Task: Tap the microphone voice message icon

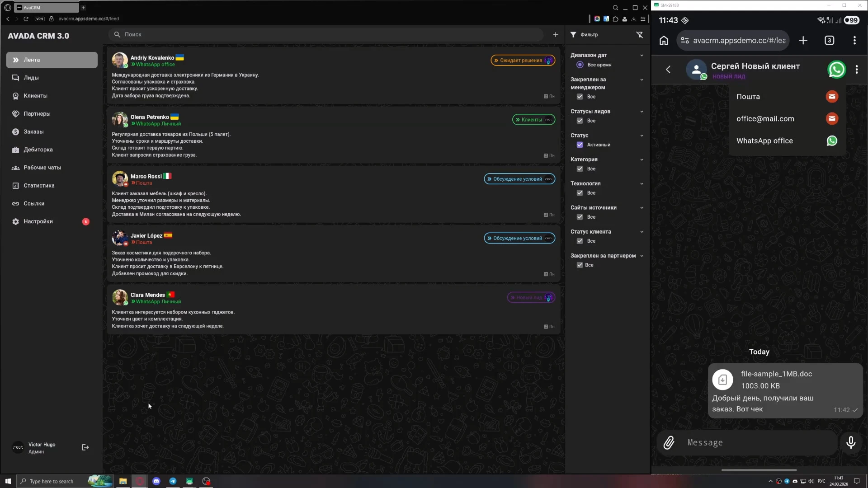Action: coord(850,442)
